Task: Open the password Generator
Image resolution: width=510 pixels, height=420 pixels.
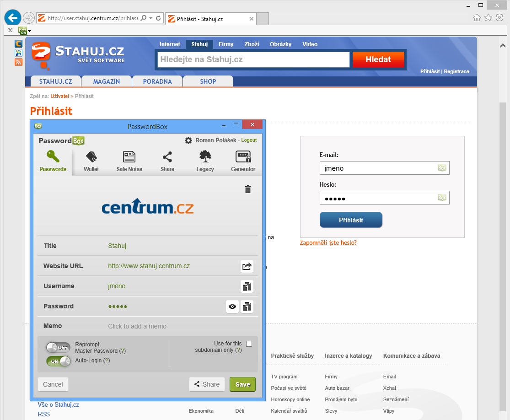Action: [243, 161]
